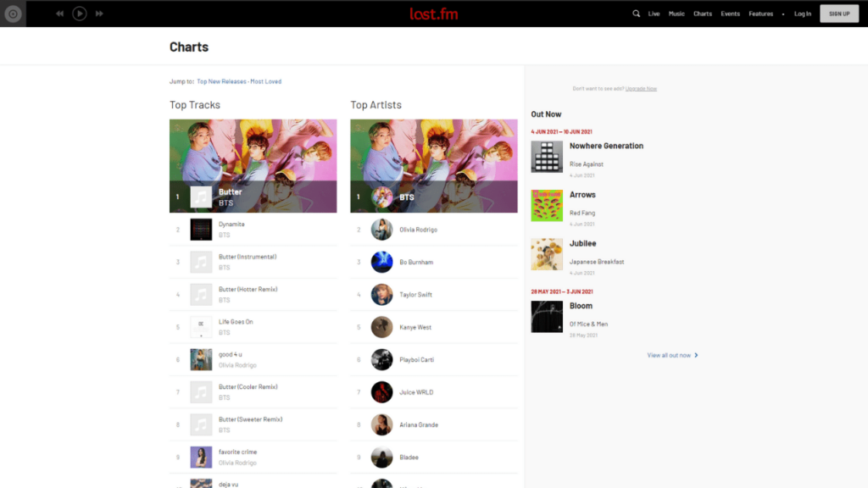
Task: Open the Arrows album cover
Action: [547, 205]
